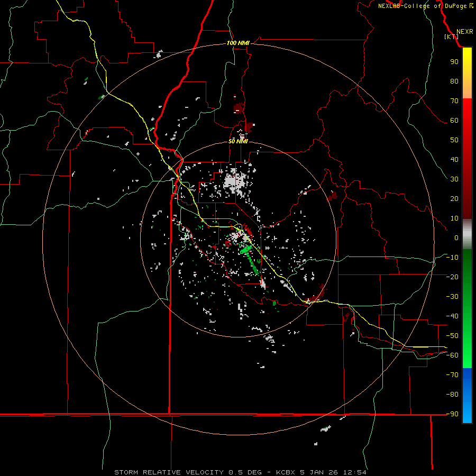Click the KT units label above color scale

pos(451,36)
